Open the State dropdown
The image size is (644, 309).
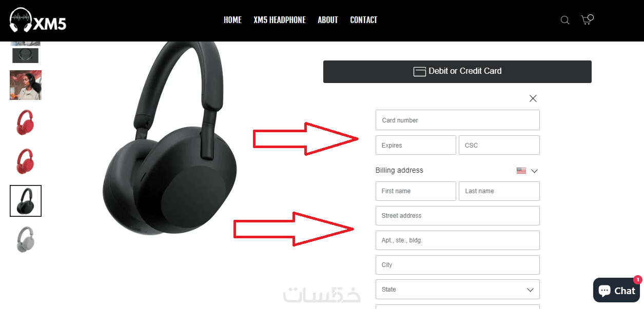pos(458,290)
